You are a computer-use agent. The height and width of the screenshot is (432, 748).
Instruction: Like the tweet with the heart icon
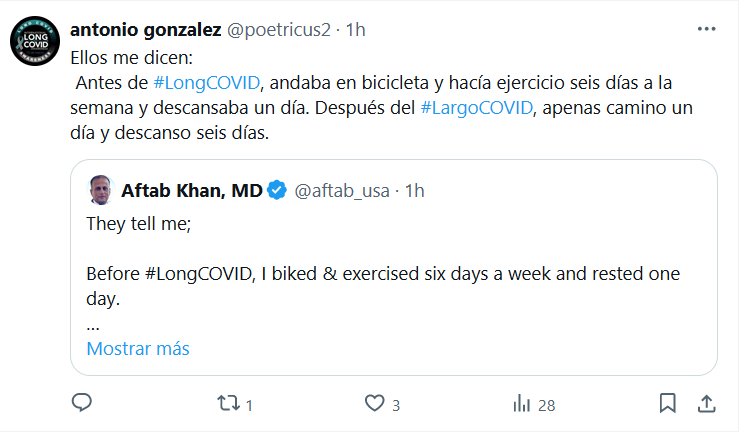pos(375,403)
